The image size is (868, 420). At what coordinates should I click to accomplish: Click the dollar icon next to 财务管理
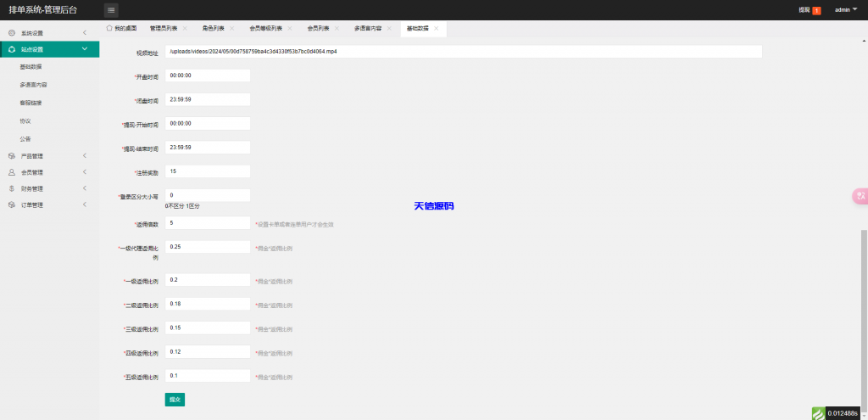pyautogui.click(x=12, y=188)
